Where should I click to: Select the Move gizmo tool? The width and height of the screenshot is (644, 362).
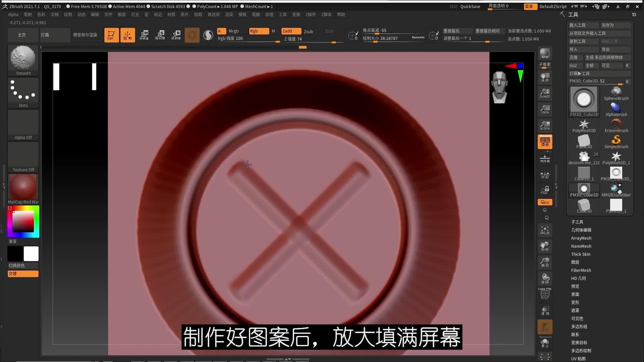point(144,35)
